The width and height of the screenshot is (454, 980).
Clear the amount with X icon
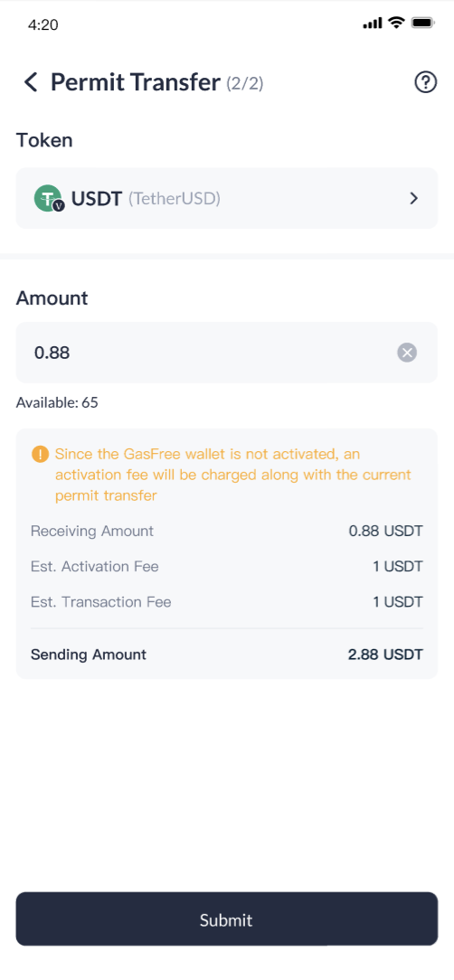407,353
